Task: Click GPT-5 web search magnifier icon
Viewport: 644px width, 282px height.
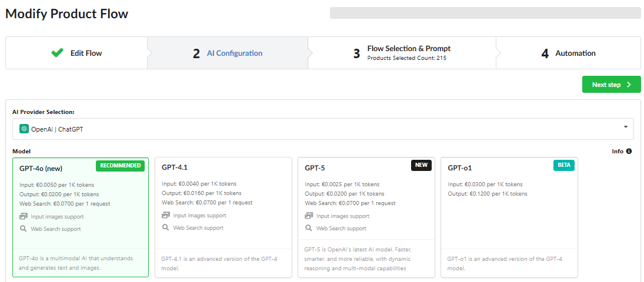Action: pyautogui.click(x=309, y=228)
